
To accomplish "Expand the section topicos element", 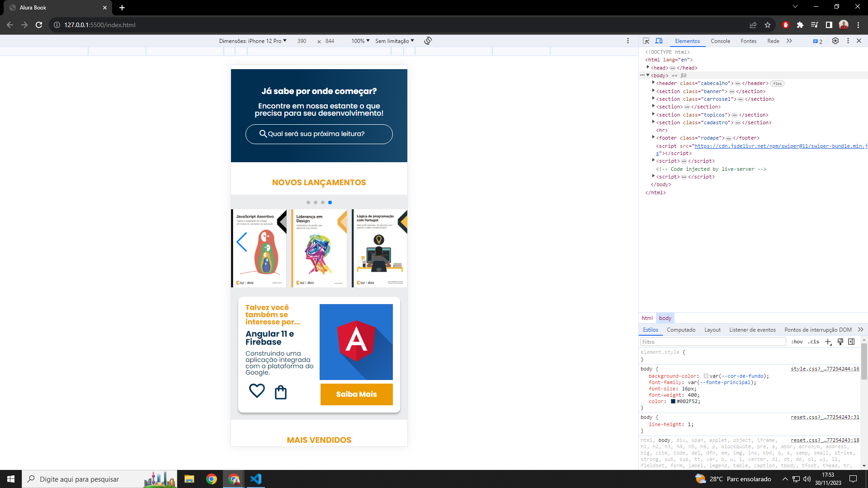I will 653,114.
